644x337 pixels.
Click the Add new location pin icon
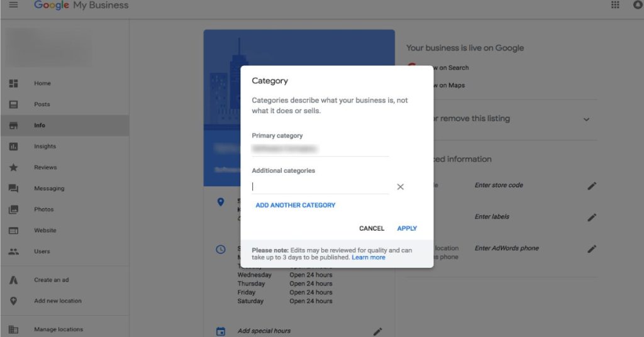click(14, 301)
